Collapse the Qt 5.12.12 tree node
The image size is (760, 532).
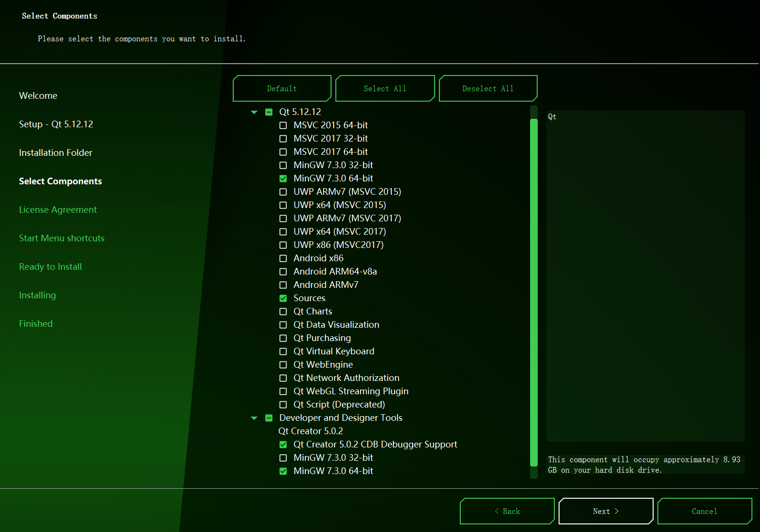click(254, 112)
